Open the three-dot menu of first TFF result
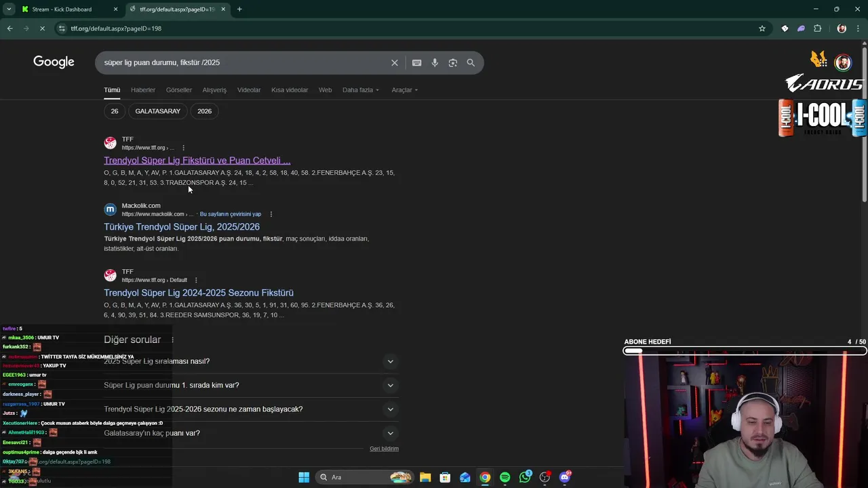Screen dimensions: 868x488 (x=183, y=148)
